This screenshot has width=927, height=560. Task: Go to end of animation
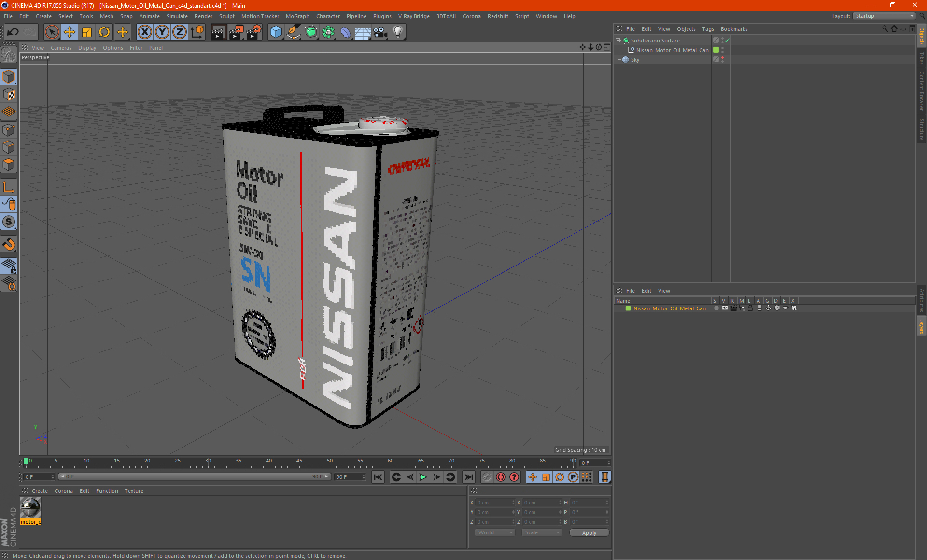point(468,477)
